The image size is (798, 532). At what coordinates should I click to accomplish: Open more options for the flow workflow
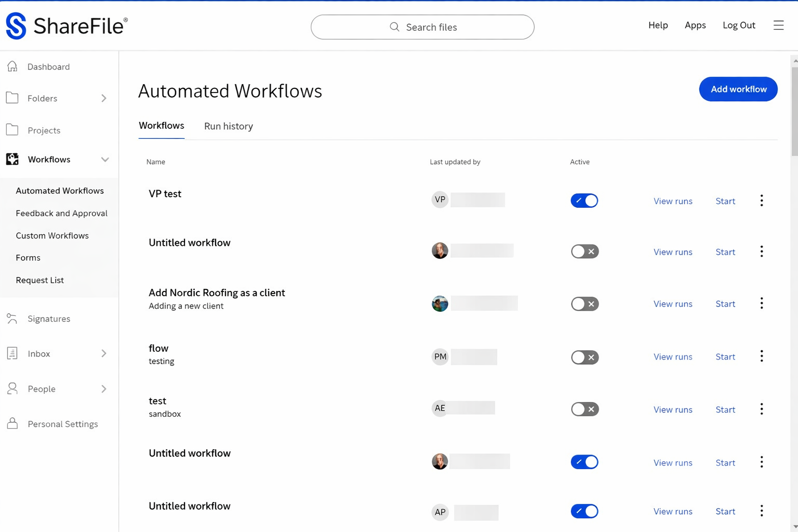point(761,356)
